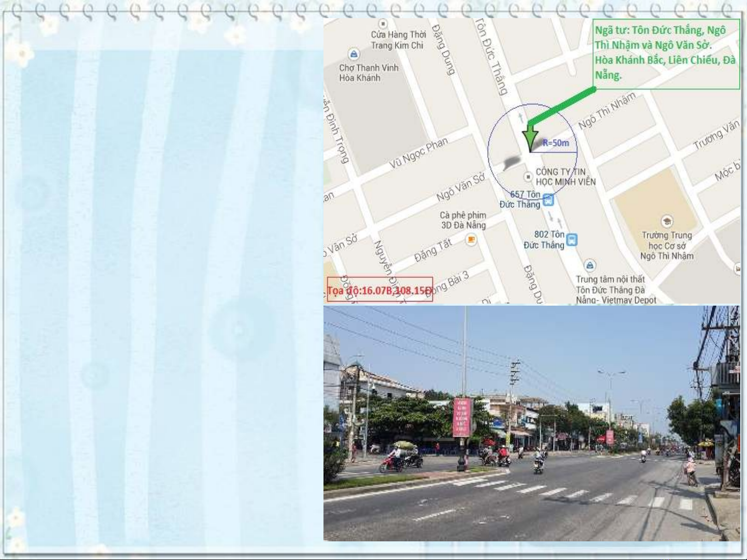This screenshot has height=560, width=747.
Task: Select the Cửa Hàng Thời Trang Kim Chi marker
Action: tap(383, 24)
